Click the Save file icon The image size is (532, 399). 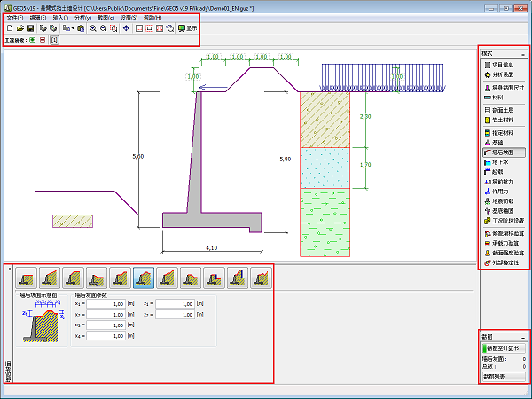[29, 28]
